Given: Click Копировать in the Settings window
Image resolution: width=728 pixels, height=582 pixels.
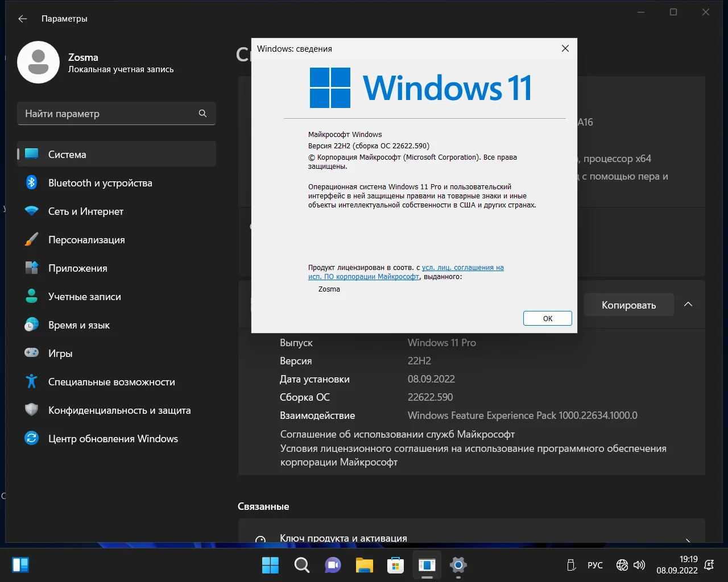Looking at the screenshot, I should click(629, 305).
